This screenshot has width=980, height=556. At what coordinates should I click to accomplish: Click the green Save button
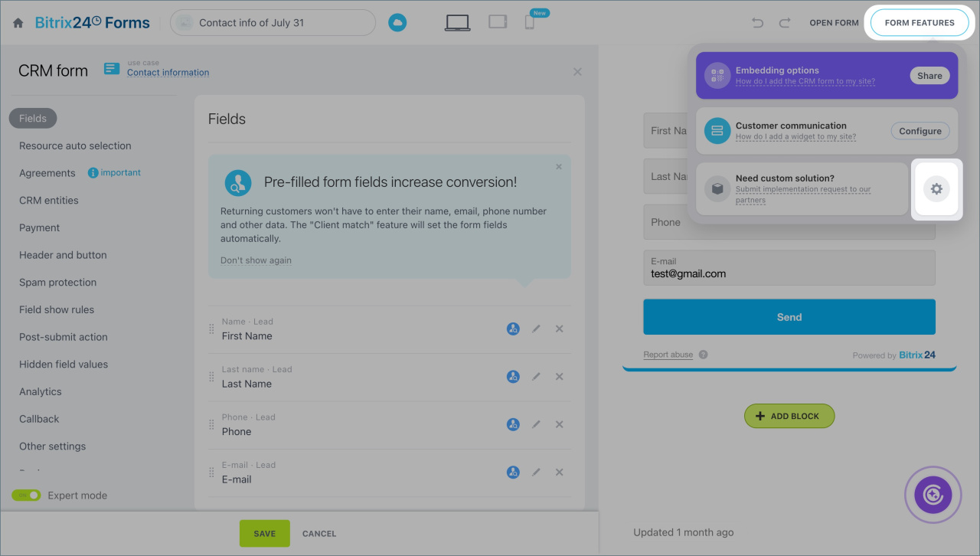[264, 534]
